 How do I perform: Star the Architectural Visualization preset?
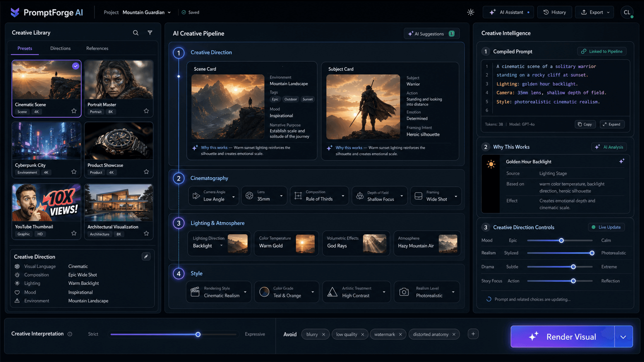(x=146, y=233)
